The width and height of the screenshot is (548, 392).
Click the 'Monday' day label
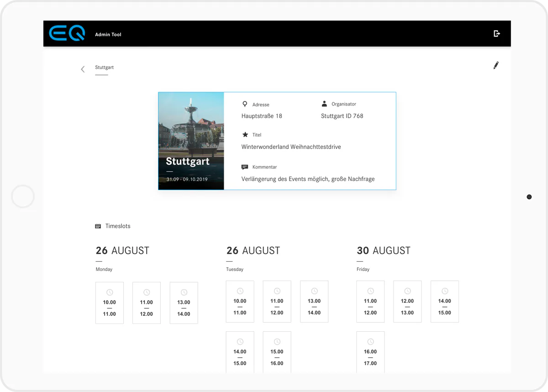coord(104,270)
